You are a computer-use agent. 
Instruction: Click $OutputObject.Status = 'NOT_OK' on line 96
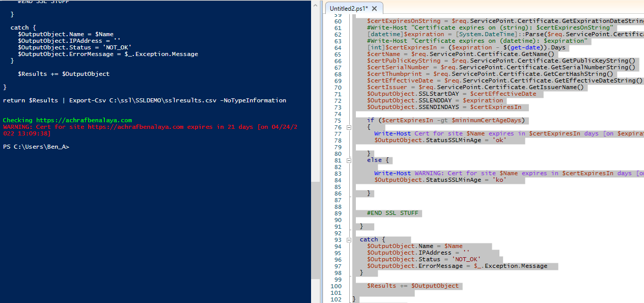coord(423,259)
